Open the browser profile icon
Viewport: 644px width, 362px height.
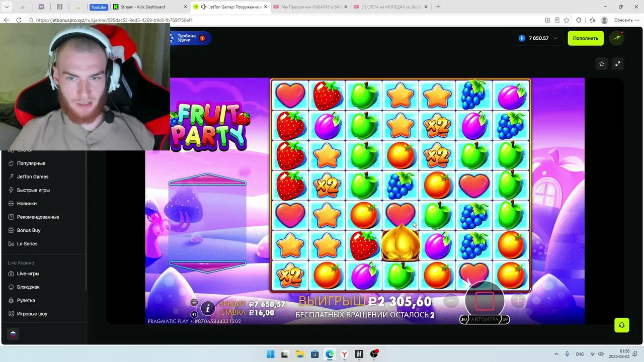tap(604, 20)
